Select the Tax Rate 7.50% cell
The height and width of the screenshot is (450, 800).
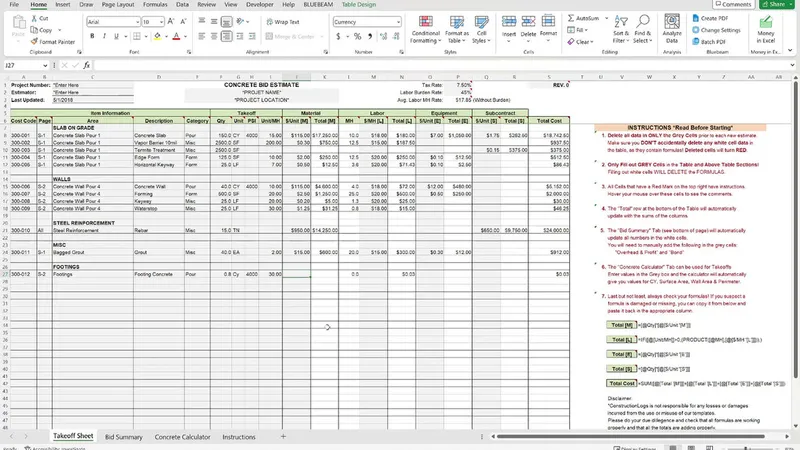458,85
